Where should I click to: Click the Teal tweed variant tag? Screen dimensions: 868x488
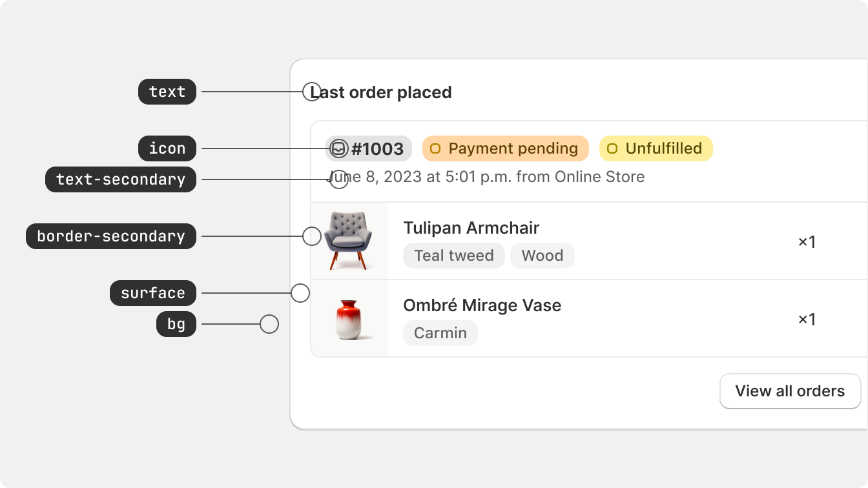(x=454, y=256)
